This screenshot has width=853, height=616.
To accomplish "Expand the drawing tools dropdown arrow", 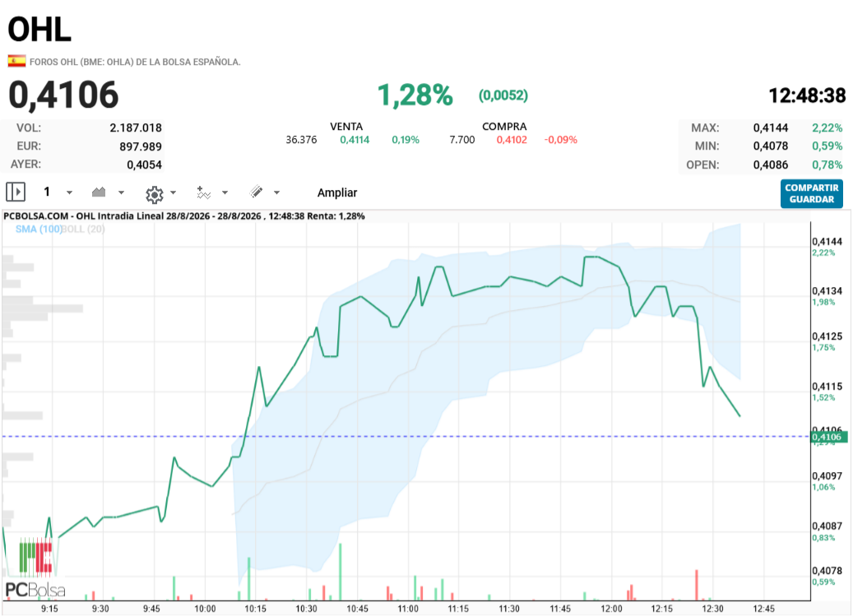I will (276, 192).
